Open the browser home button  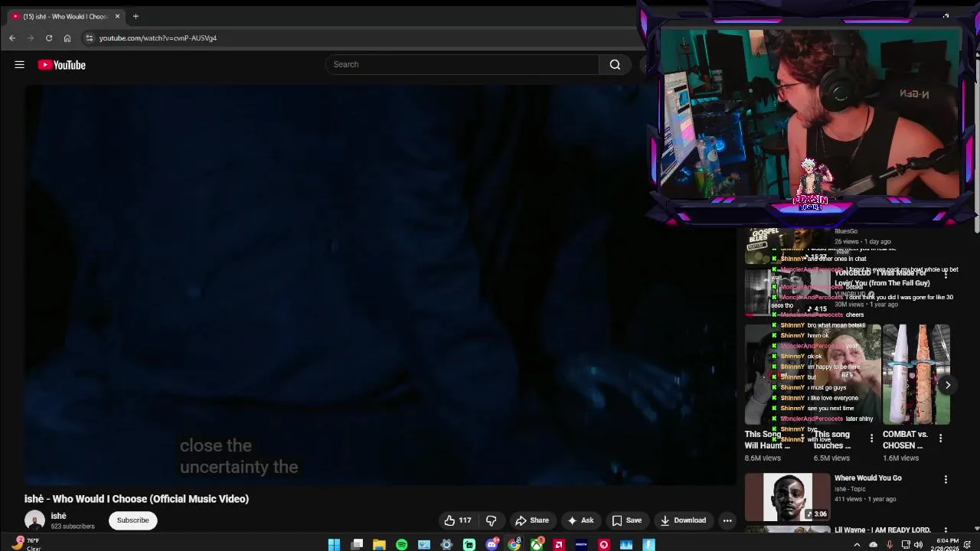(67, 37)
